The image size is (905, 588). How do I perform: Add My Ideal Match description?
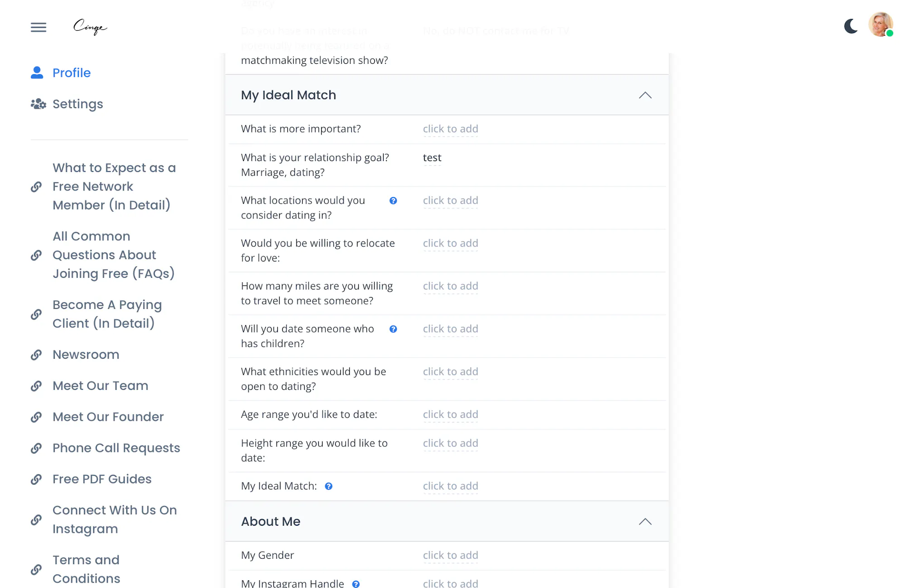(451, 486)
